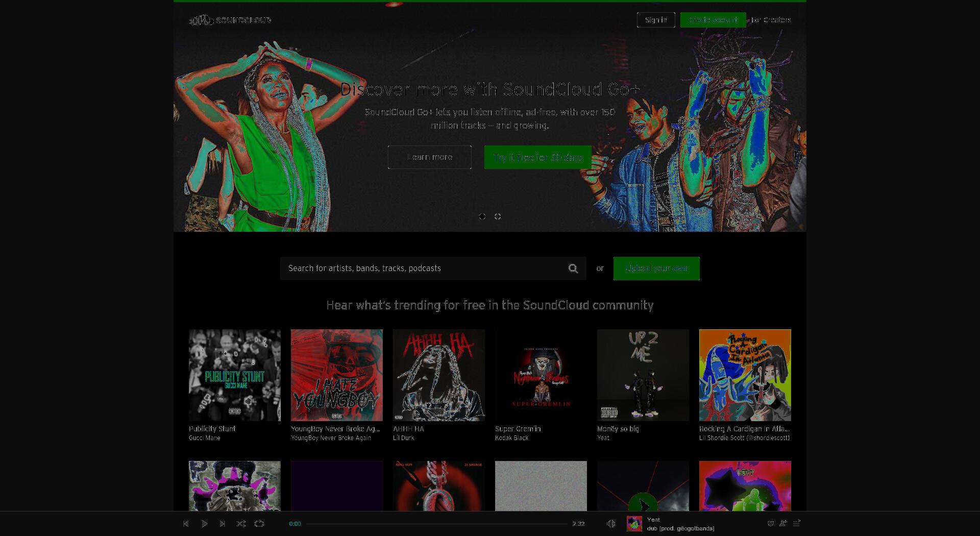Like the current track with heart icon
The width and height of the screenshot is (980, 536).
[771, 523]
